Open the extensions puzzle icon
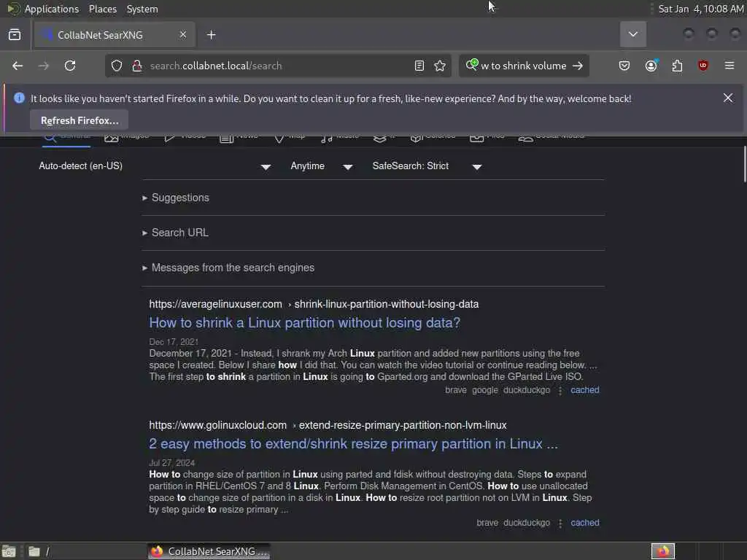This screenshot has width=747, height=560. [x=677, y=66]
